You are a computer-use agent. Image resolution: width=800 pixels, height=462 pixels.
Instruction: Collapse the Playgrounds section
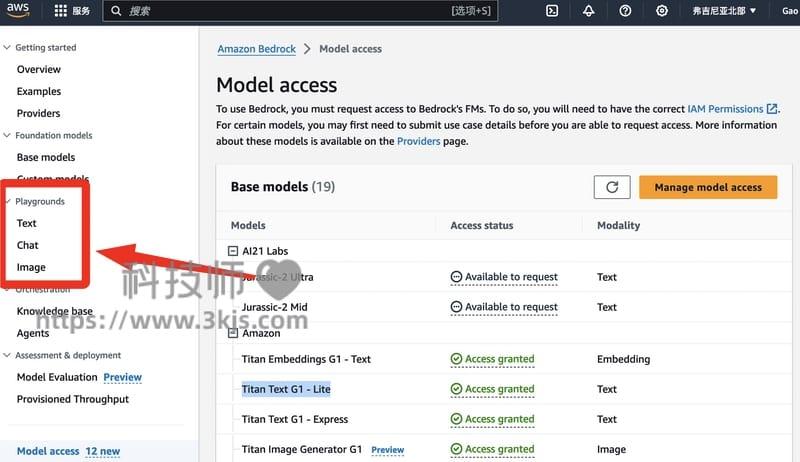[x=9, y=201]
